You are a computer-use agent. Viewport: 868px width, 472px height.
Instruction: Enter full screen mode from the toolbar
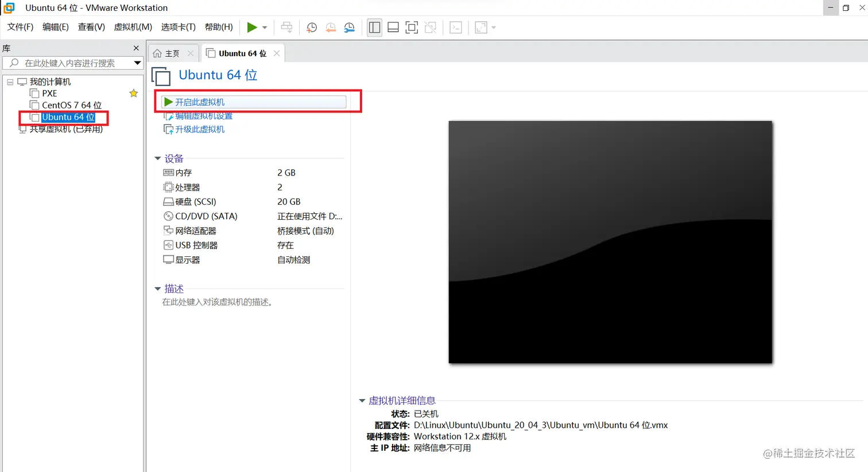coord(412,27)
